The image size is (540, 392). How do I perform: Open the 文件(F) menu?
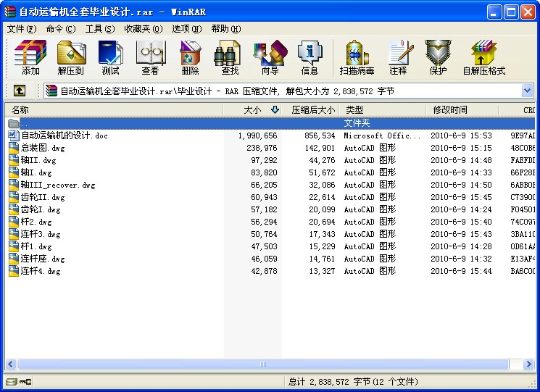pyautogui.click(x=21, y=29)
